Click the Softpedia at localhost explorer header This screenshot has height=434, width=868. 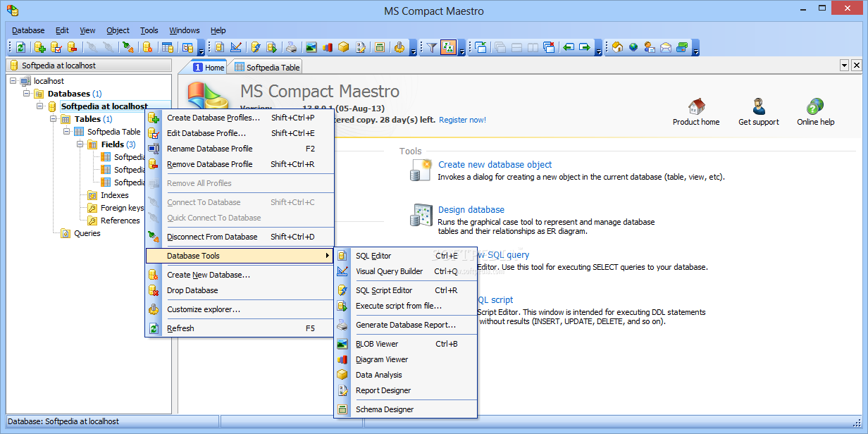(x=88, y=66)
